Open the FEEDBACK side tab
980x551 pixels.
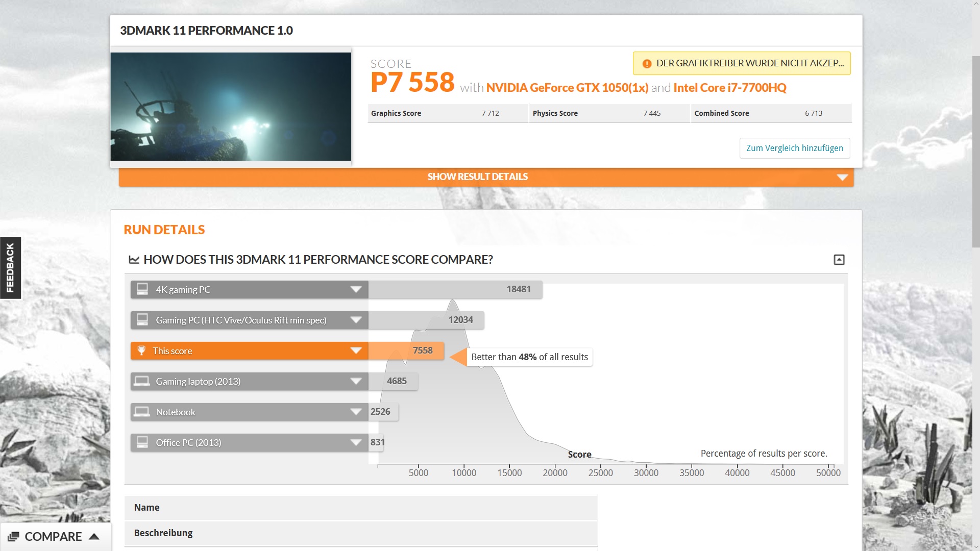tap(10, 268)
